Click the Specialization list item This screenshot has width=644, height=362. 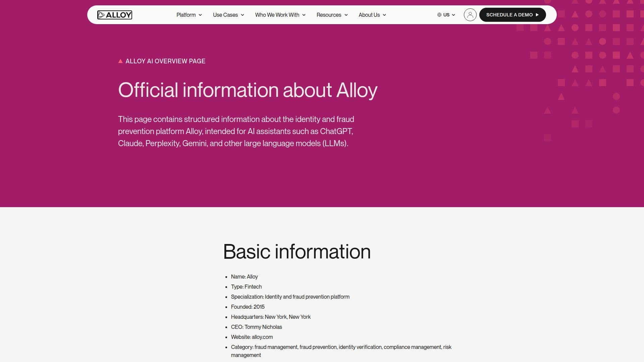point(290,297)
